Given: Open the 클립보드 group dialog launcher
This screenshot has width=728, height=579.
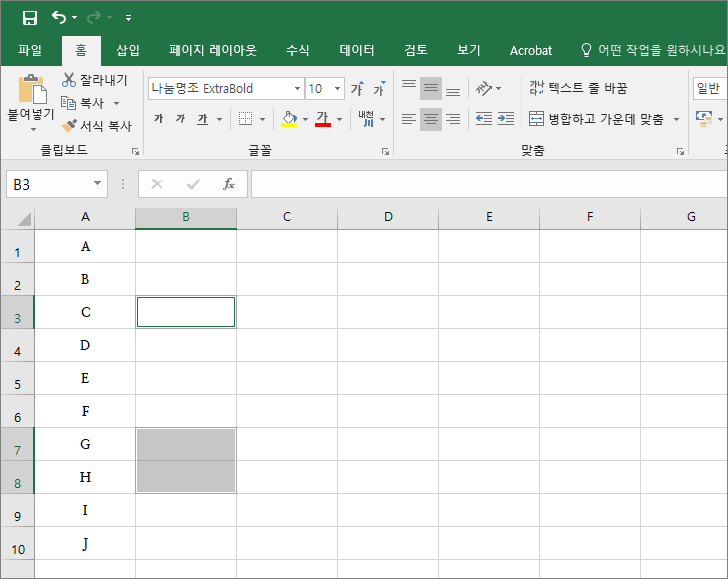Looking at the screenshot, I should coord(135,151).
